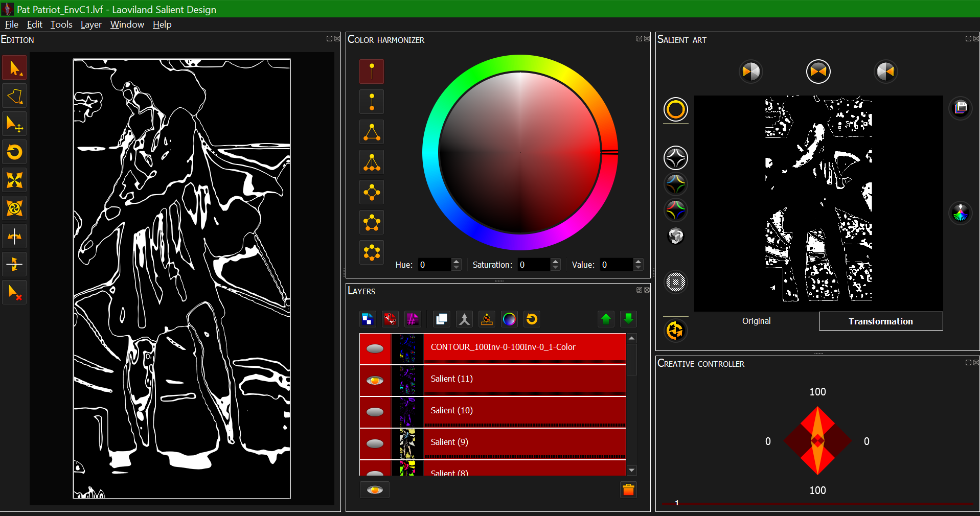The width and height of the screenshot is (980, 516).
Task: Click inside the color wheel disc
Action: (520, 152)
